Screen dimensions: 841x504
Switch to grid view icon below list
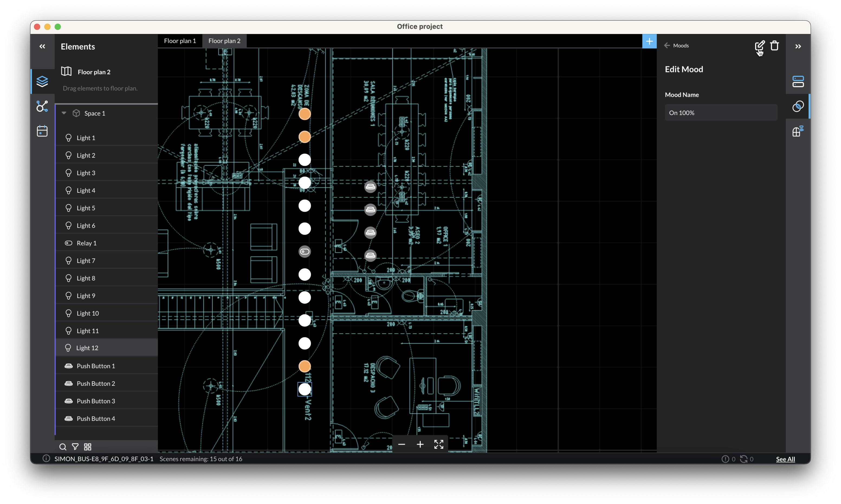tap(88, 447)
